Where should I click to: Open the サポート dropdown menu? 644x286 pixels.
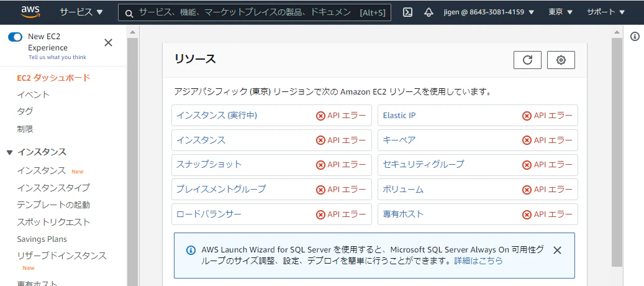point(605,12)
